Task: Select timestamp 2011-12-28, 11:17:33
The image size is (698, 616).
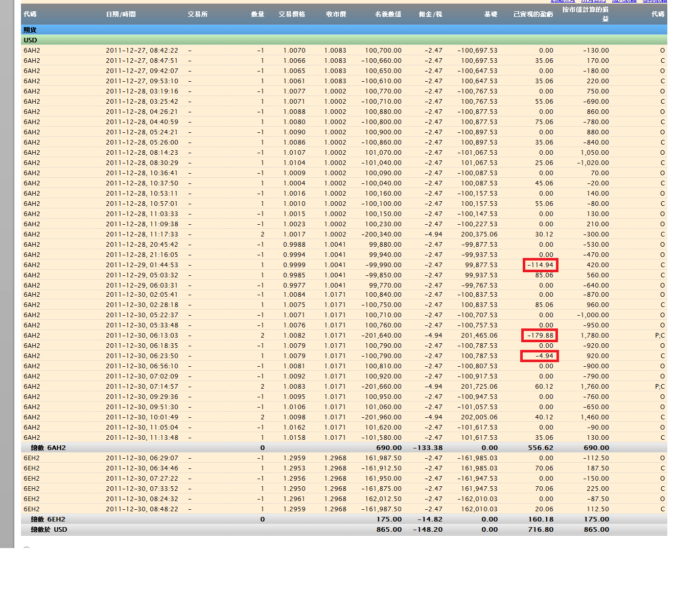Action: [142, 234]
